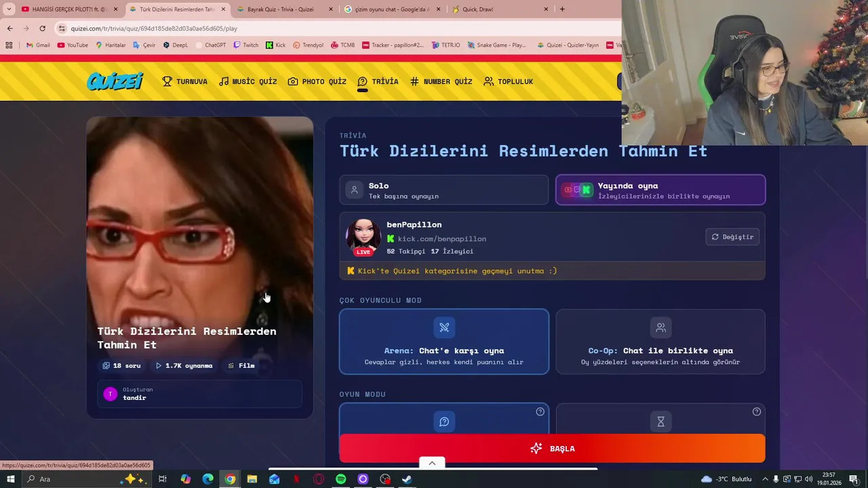The height and width of the screenshot is (488, 868).
Task: Open tab search dropdown arrow
Action: (x=9, y=9)
